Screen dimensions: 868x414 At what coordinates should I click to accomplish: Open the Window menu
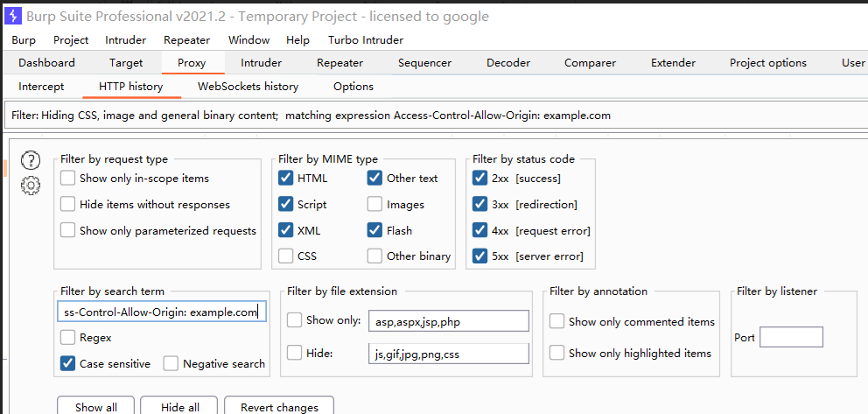click(249, 40)
